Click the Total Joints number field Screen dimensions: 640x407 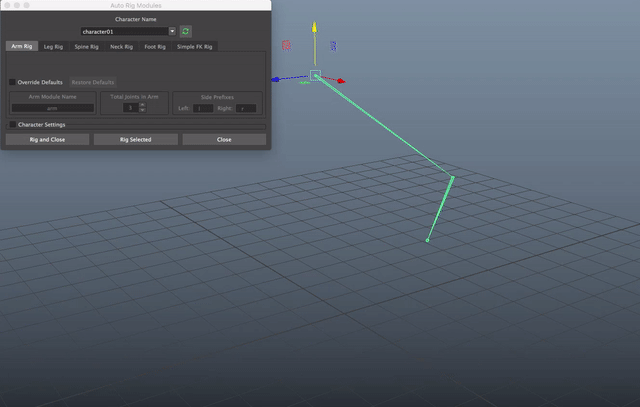[x=131, y=108]
